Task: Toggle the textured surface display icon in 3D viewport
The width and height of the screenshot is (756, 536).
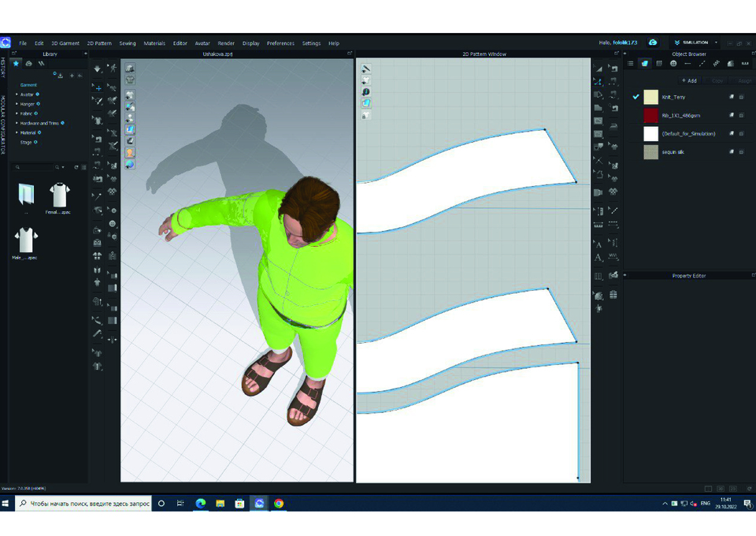Action: tap(130, 129)
